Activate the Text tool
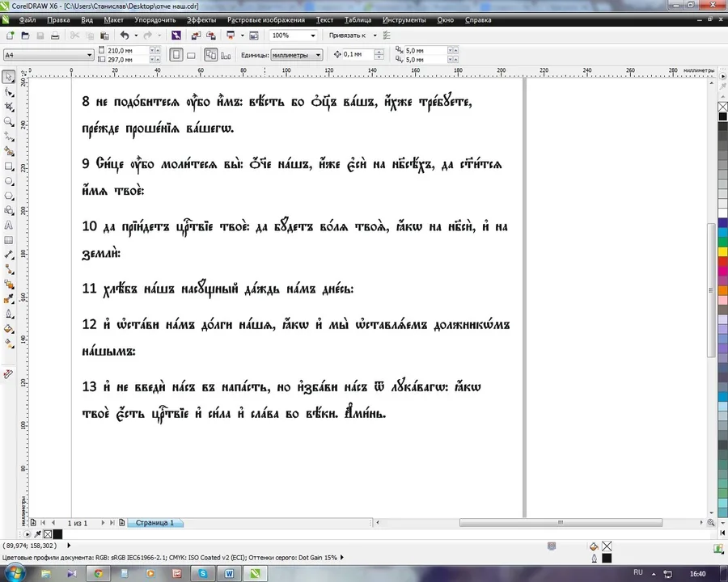 coord(9,226)
